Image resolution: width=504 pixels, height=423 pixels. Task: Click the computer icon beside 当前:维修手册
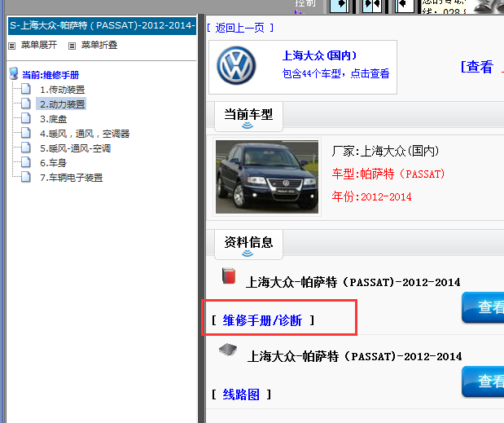(14, 73)
